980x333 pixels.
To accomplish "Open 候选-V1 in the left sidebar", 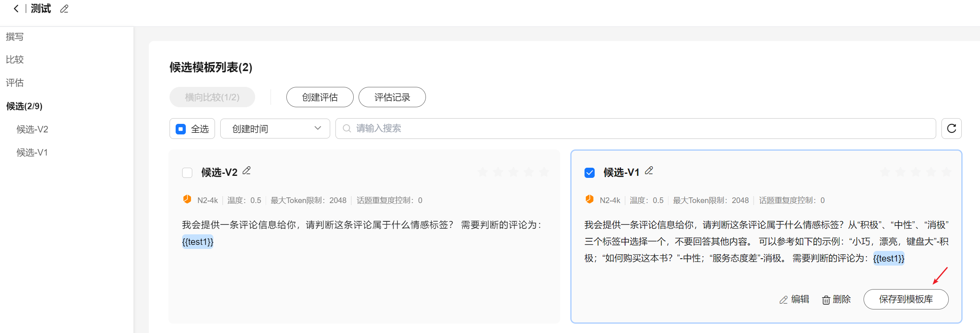I will (32, 153).
